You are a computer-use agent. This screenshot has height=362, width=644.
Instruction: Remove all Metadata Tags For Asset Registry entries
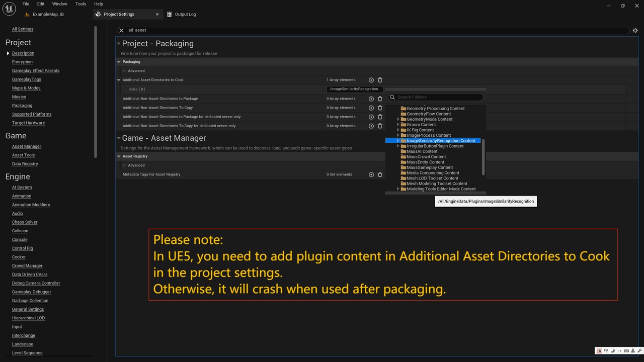pyautogui.click(x=380, y=174)
